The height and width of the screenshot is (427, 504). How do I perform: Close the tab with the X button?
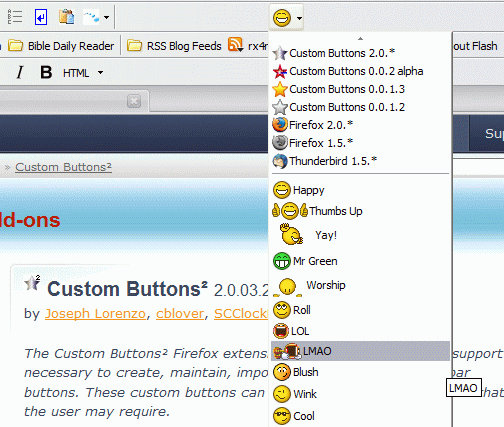click(134, 101)
